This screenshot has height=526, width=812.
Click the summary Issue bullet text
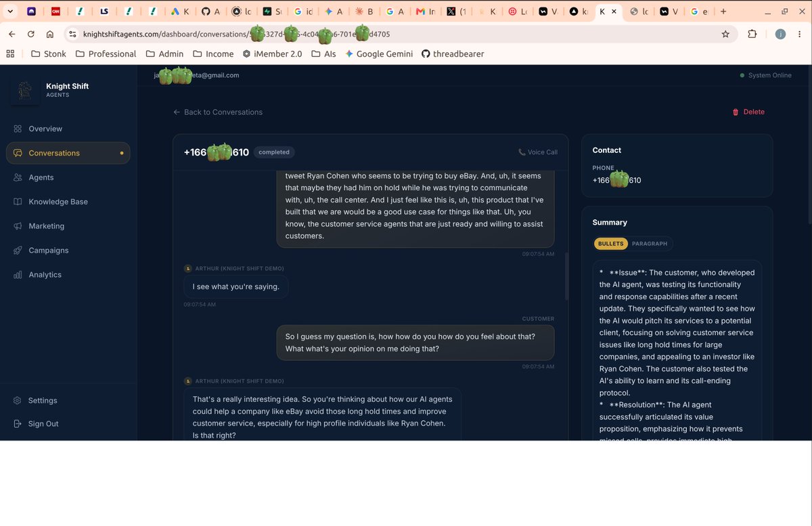tap(677, 332)
